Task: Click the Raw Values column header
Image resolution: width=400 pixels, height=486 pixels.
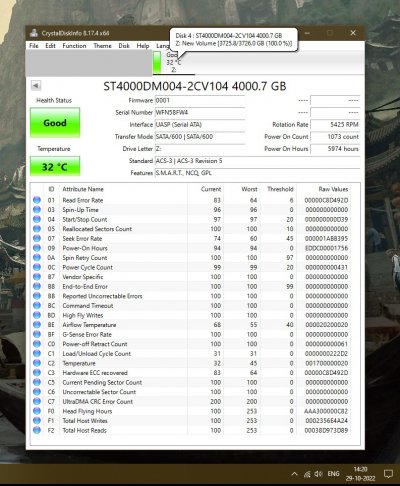Action: [x=333, y=189]
